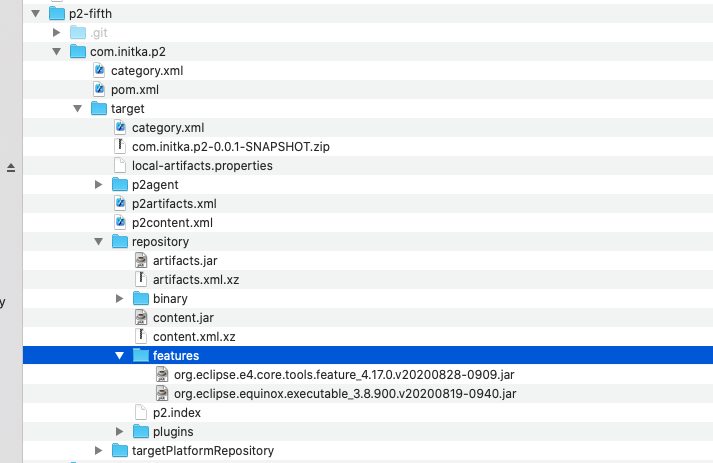Image resolution: width=713 pixels, height=463 pixels.
Task: Click the features folder icon
Action: coord(141,355)
